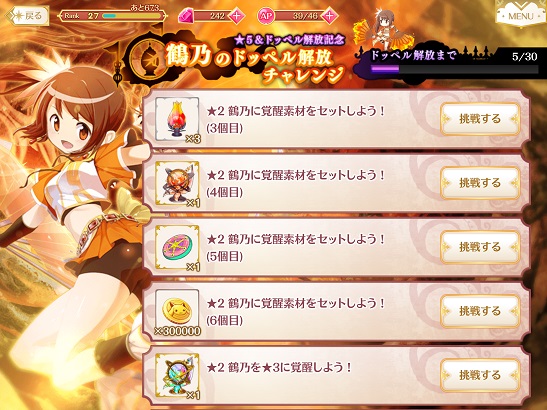Click 挑戦する for the 4個目 mission
547x410 pixels.
coord(480,183)
